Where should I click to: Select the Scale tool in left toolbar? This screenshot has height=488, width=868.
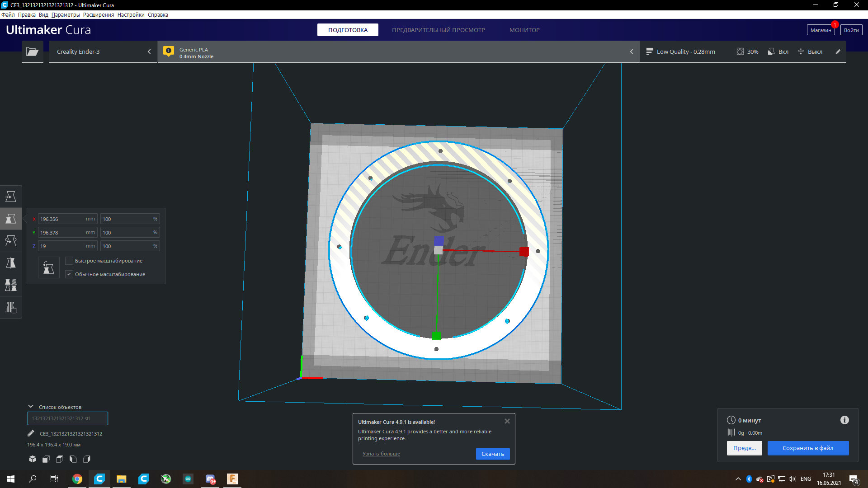click(11, 219)
